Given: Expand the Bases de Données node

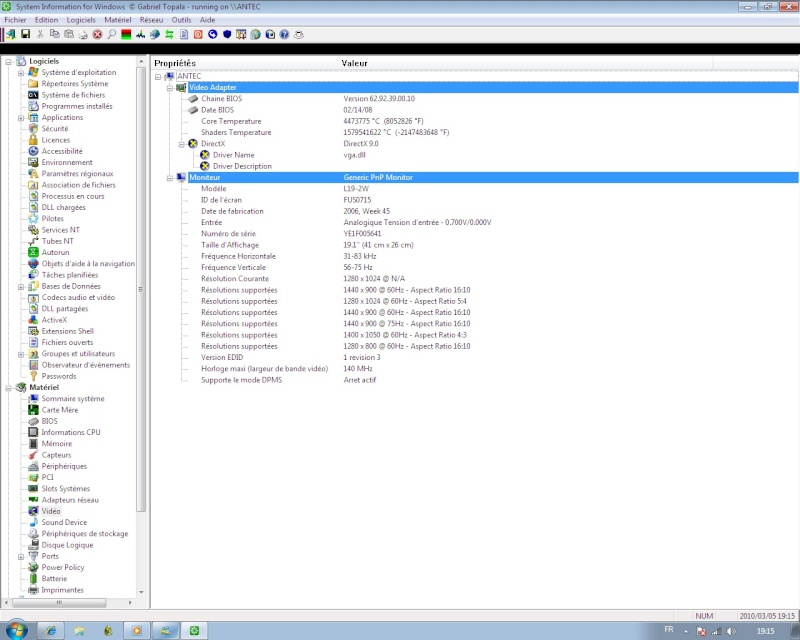Looking at the screenshot, I should [x=21, y=287].
